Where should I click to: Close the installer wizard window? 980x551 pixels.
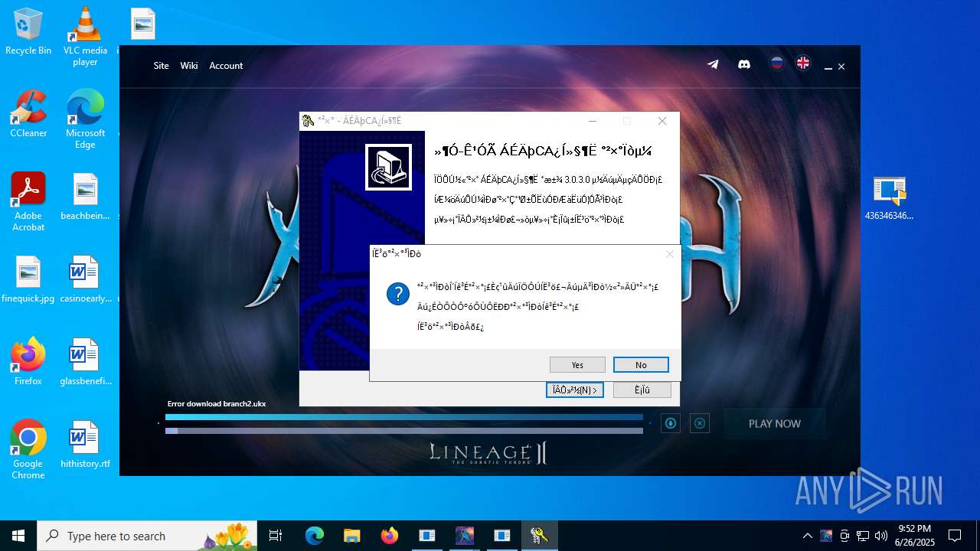pyautogui.click(x=662, y=121)
